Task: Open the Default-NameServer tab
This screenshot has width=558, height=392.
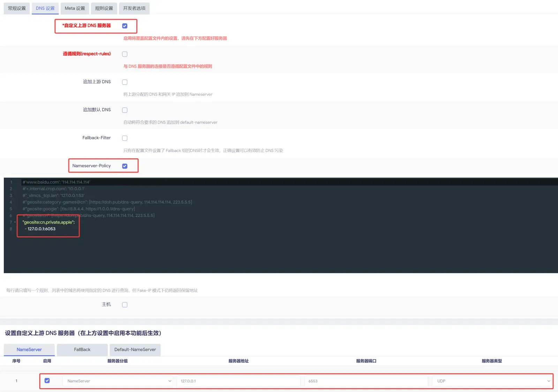Action: tap(135, 349)
